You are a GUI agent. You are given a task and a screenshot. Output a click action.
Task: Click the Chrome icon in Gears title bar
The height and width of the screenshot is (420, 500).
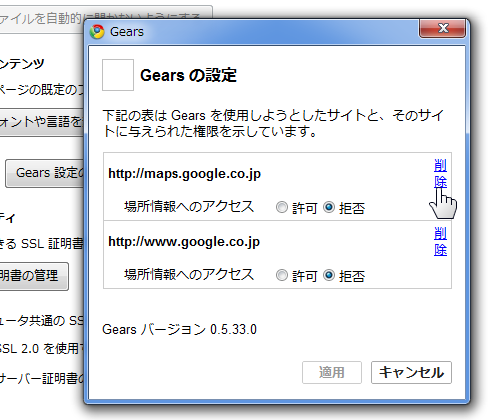click(97, 32)
